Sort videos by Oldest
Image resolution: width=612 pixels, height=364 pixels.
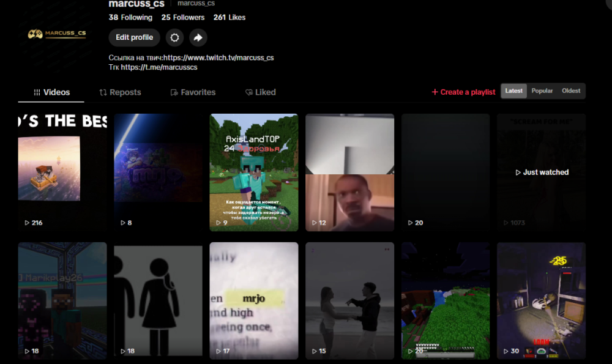571,91
